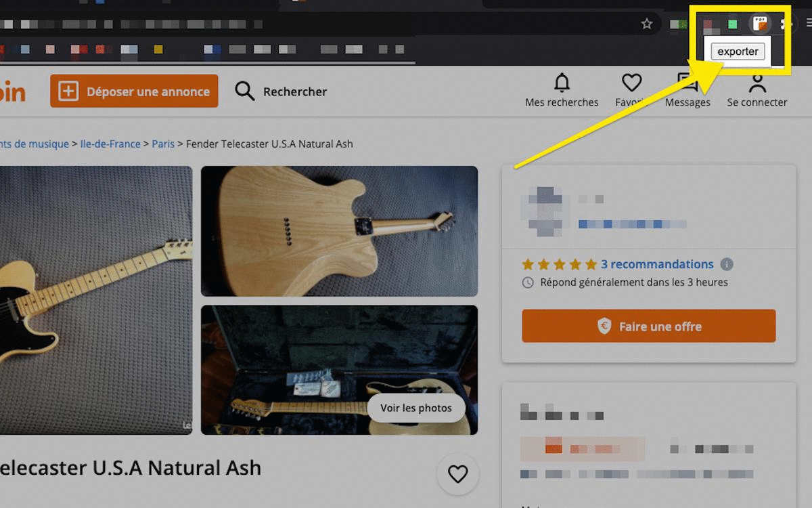Open the orange PDF extension icon
This screenshot has width=812, height=508.
coord(761,24)
